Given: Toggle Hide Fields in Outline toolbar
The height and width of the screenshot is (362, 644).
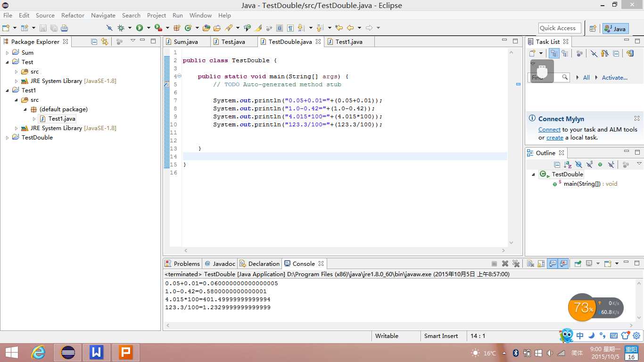Looking at the screenshot, I should point(578,165).
